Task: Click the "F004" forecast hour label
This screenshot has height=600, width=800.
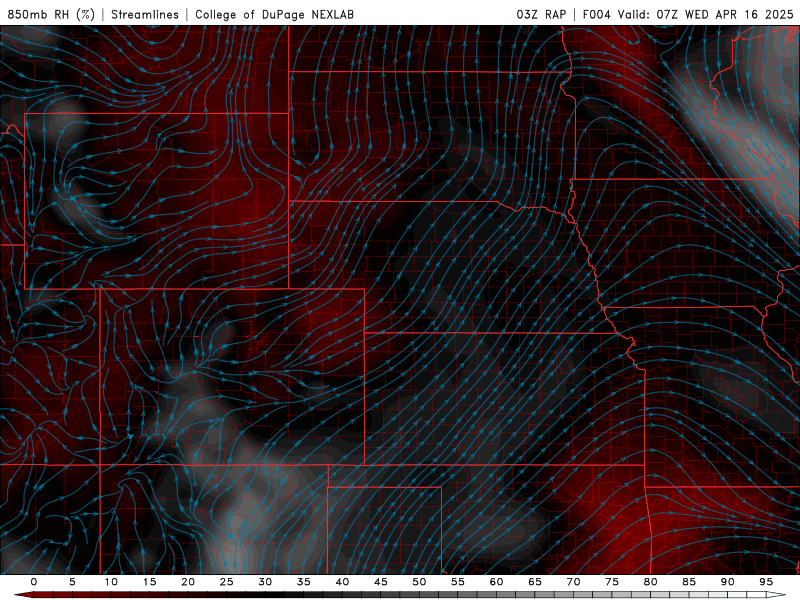Action: 596,14
